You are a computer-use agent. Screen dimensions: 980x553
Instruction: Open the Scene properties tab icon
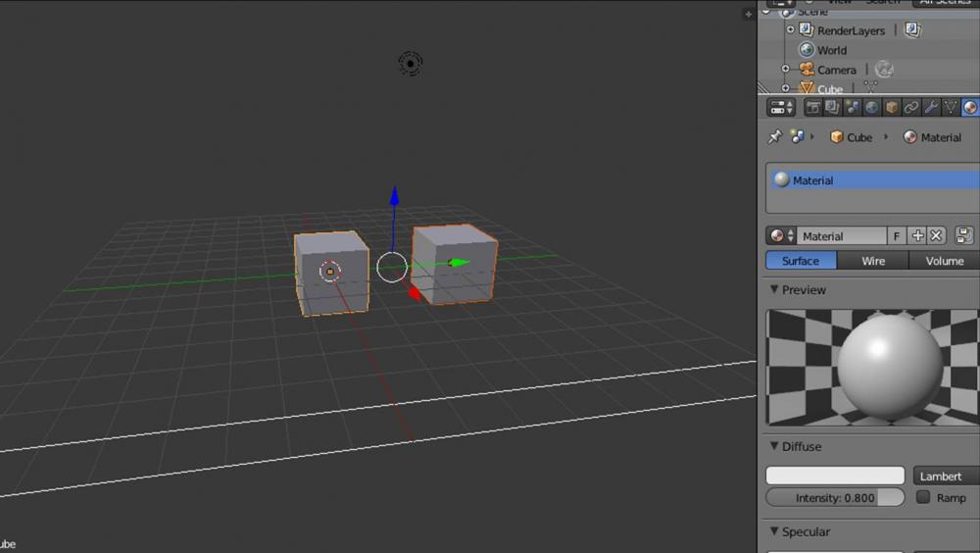click(x=853, y=108)
